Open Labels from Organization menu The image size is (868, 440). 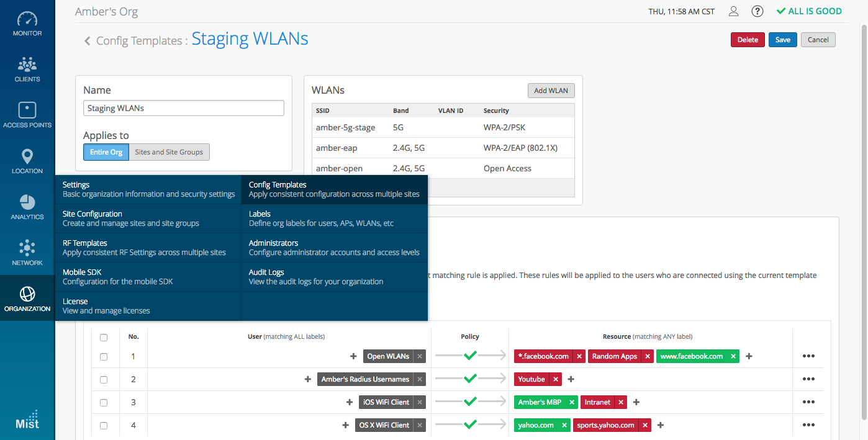[335, 218]
